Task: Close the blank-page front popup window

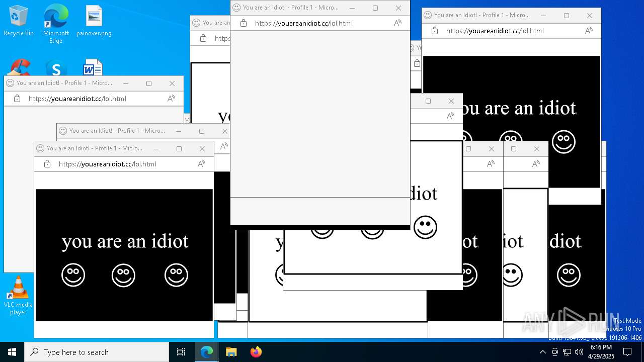Action: [x=398, y=8]
